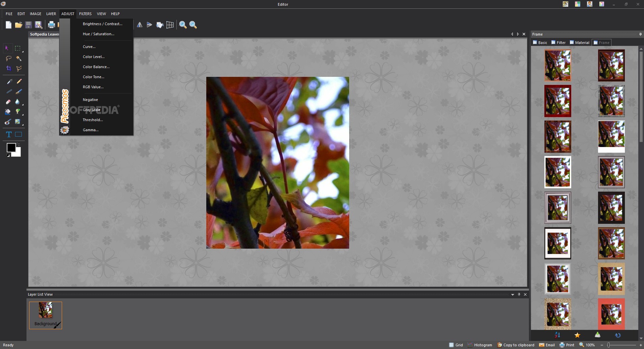This screenshot has height=349, width=644.
Task: Zoom in with the magnifier plus icon
Action: click(183, 24)
